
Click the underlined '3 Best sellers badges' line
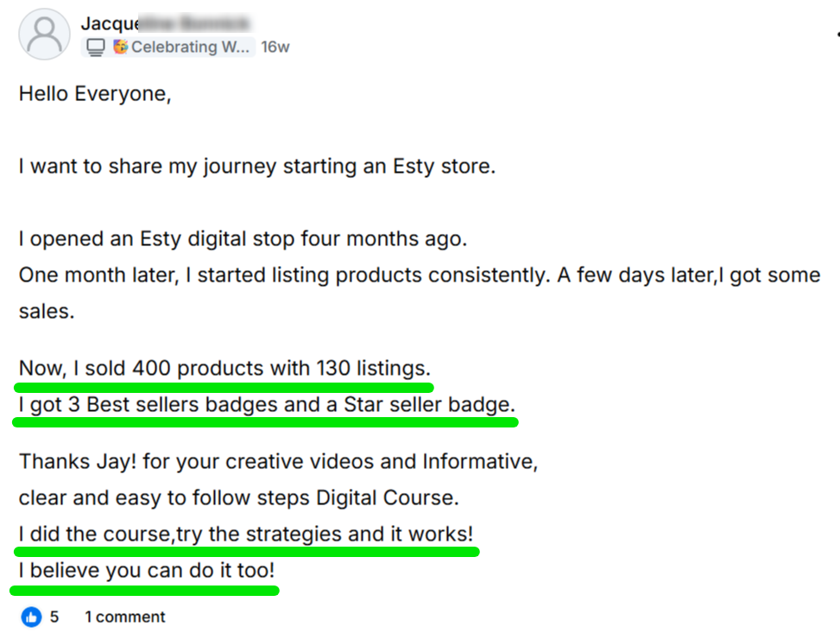pos(266,404)
